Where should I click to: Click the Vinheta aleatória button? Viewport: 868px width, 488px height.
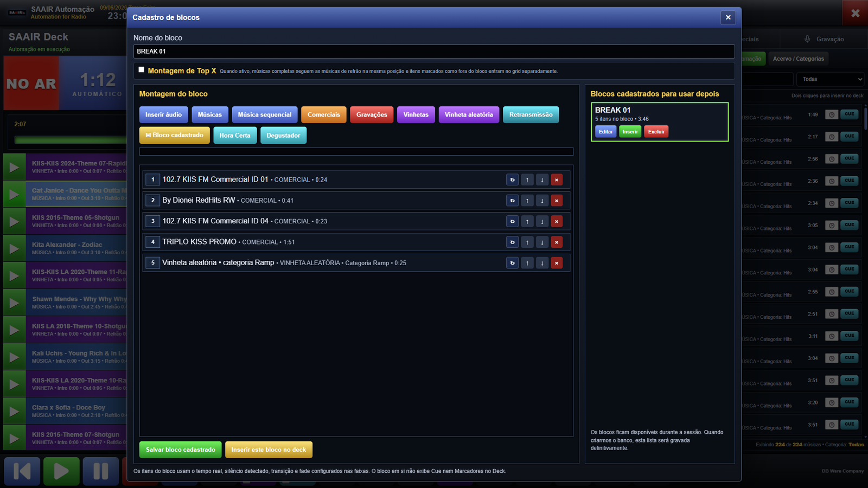pos(469,115)
